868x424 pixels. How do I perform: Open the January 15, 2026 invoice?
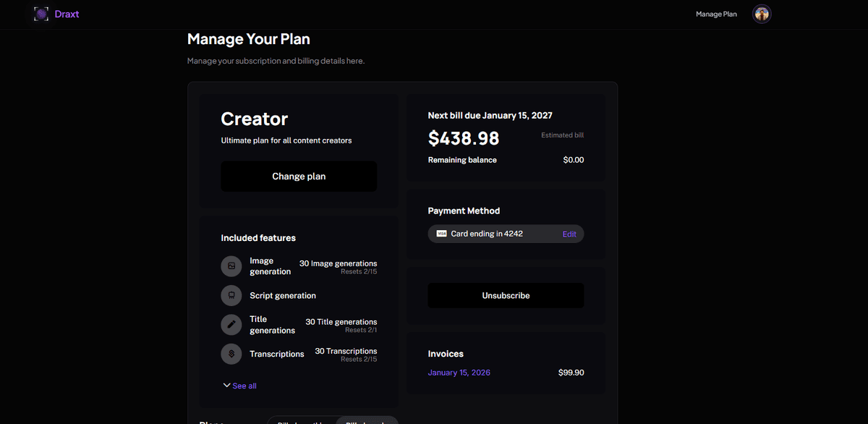coord(459,372)
